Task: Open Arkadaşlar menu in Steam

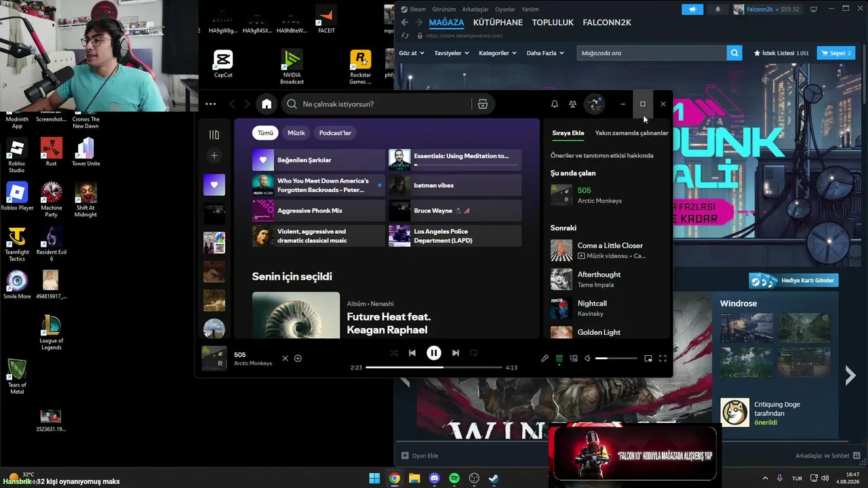Action: click(475, 9)
